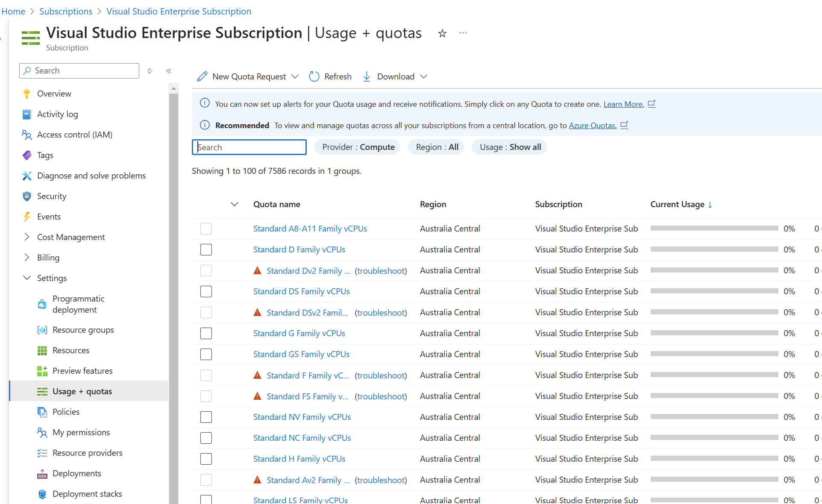Collapse the Settings section
The height and width of the screenshot is (504, 822).
(27, 278)
